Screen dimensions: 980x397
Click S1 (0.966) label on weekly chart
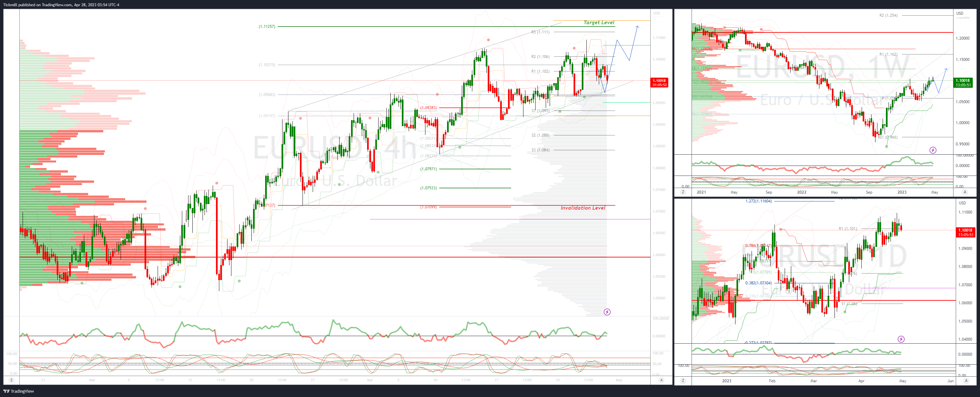pos(888,137)
